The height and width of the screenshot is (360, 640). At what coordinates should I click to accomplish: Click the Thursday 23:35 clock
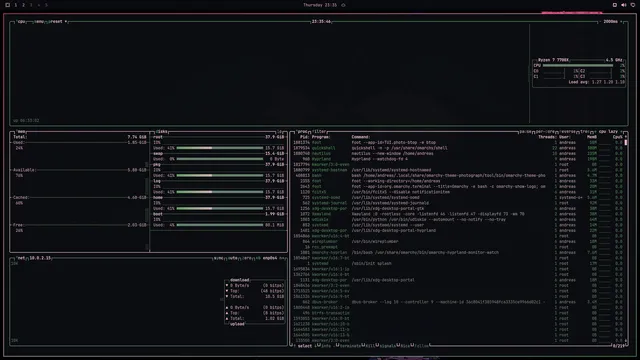pos(320,5)
